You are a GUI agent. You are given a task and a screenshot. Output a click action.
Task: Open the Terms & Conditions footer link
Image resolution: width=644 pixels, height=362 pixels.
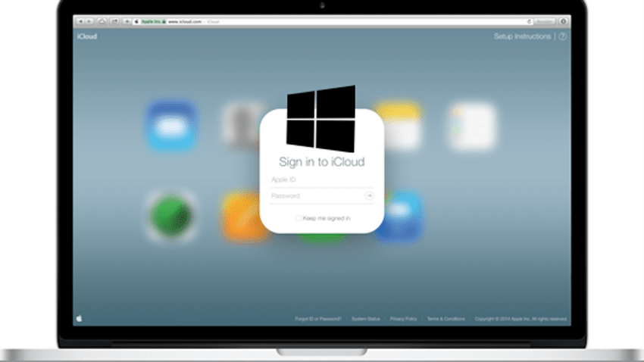tap(446, 319)
